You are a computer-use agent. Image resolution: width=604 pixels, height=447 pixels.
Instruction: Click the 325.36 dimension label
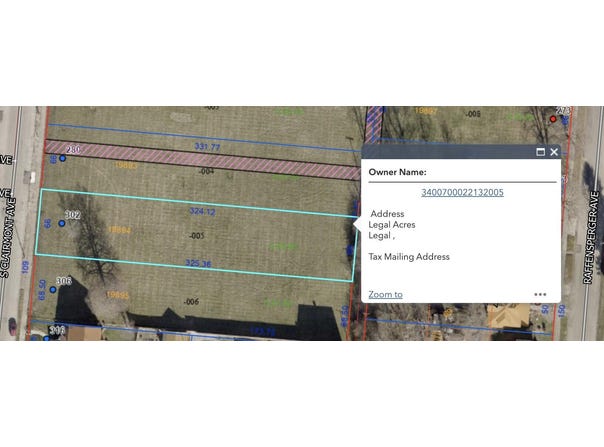click(198, 263)
